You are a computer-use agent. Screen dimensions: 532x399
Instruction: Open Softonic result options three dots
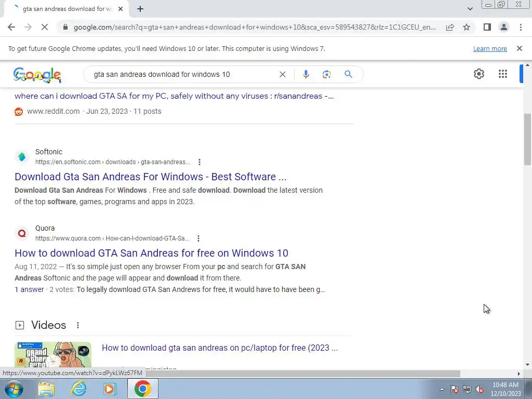coord(199,162)
